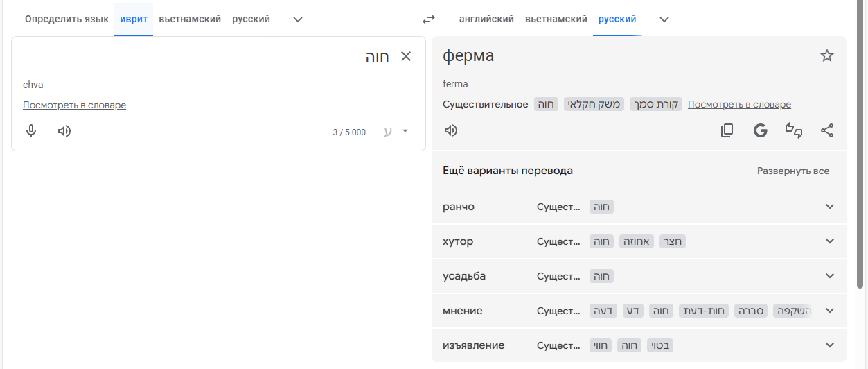Image resolution: width=868 pixels, height=369 pixels.
Task: Start voice input with microphone
Action: click(x=31, y=131)
